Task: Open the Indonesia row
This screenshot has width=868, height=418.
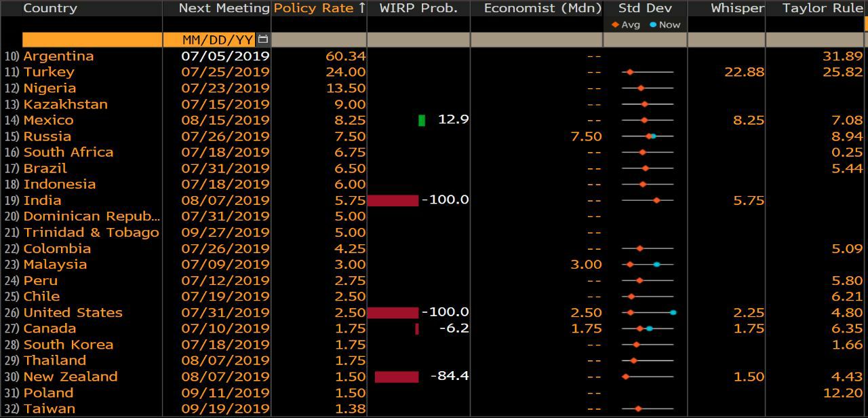Action: click(60, 184)
